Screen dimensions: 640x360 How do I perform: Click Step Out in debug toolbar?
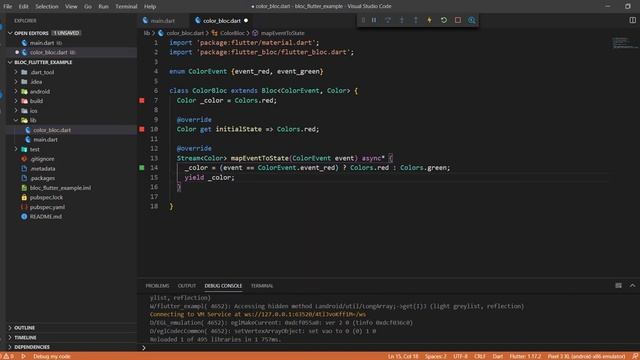(416, 20)
